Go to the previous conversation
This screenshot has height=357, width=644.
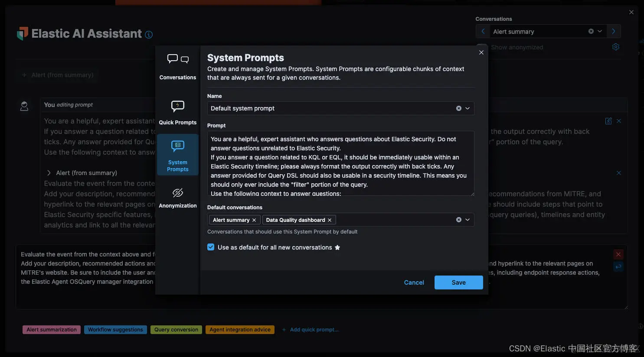483,31
